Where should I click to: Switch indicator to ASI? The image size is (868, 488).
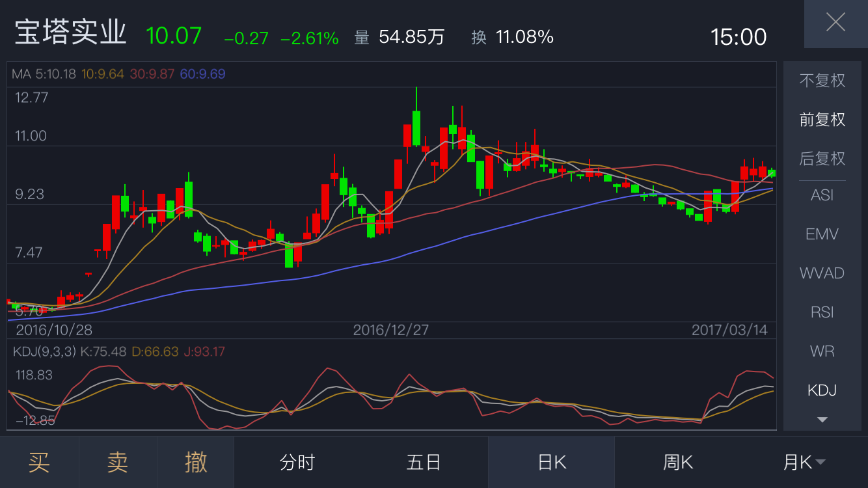click(822, 195)
